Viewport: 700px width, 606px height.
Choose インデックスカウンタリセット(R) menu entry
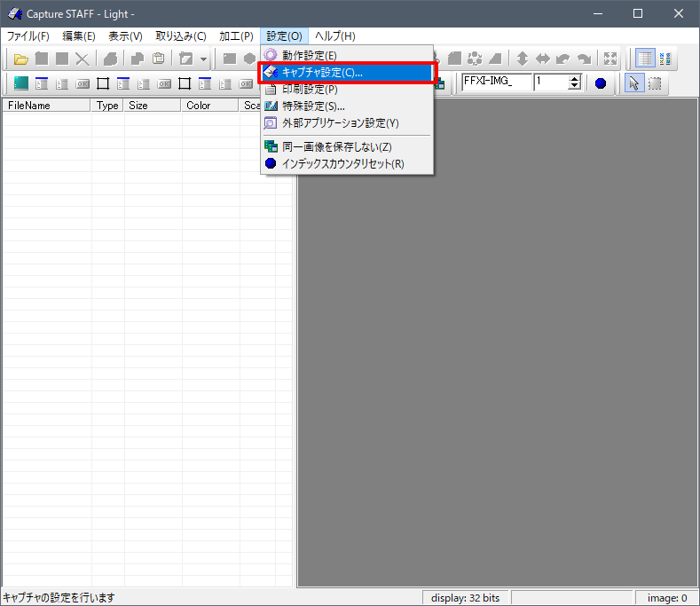pyautogui.click(x=347, y=164)
